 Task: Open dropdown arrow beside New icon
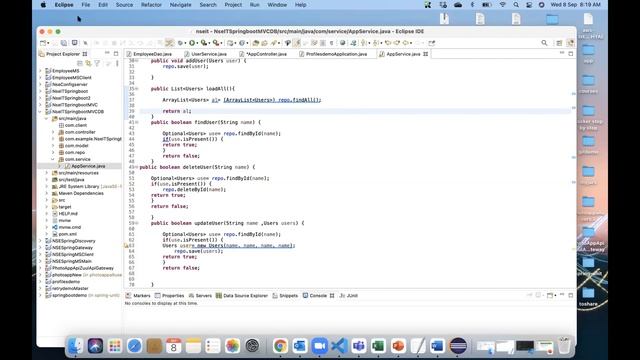pyautogui.click(x=48, y=43)
